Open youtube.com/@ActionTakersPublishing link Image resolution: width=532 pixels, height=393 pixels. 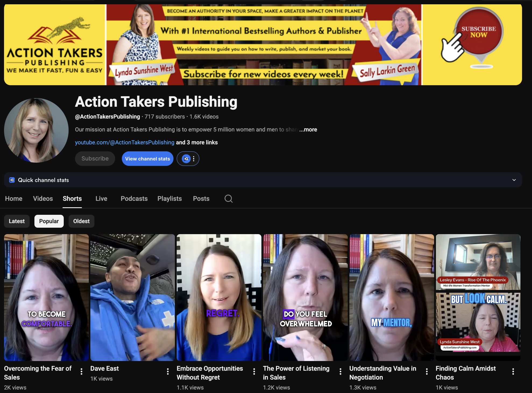[125, 142]
